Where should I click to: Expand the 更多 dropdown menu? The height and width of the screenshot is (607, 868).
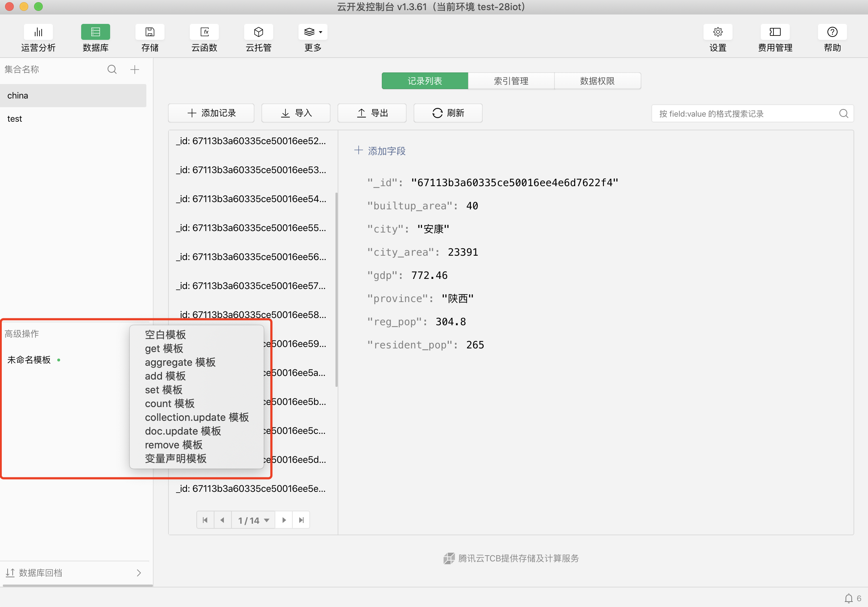(313, 32)
